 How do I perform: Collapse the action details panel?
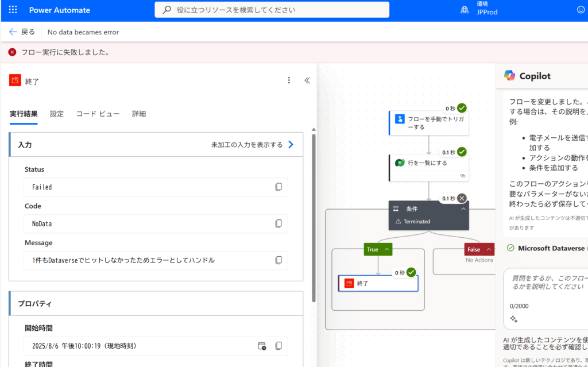(307, 80)
